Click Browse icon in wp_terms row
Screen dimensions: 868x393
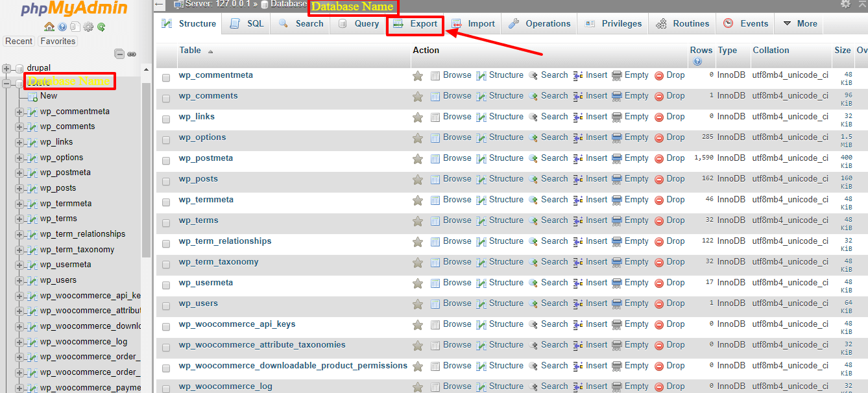tap(435, 220)
